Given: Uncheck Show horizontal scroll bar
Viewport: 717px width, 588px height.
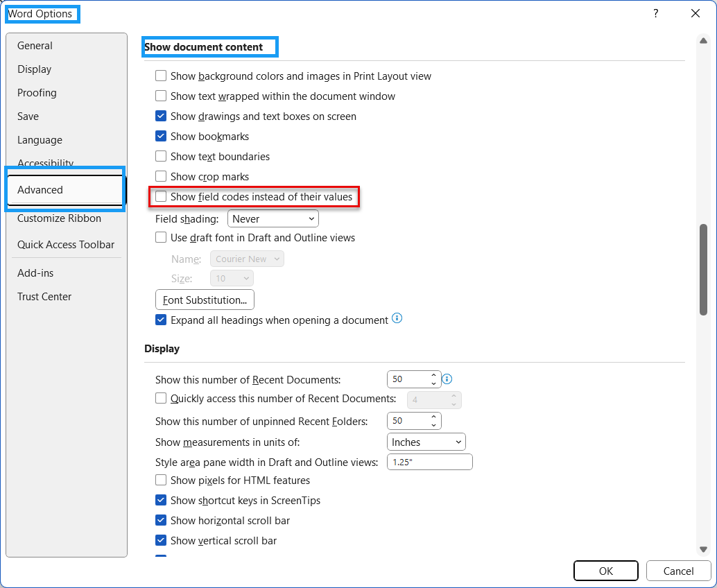Looking at the screenshot, I should click(161, 520).
